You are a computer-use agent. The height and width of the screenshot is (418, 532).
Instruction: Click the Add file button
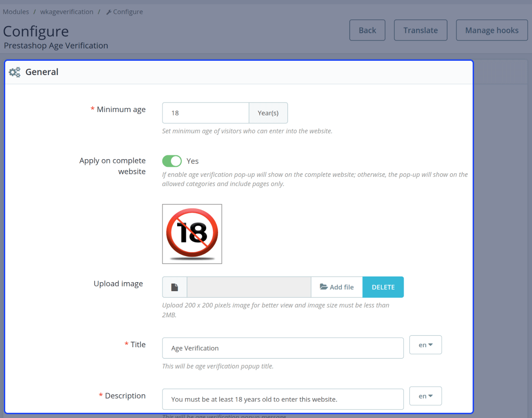[337, 287]
